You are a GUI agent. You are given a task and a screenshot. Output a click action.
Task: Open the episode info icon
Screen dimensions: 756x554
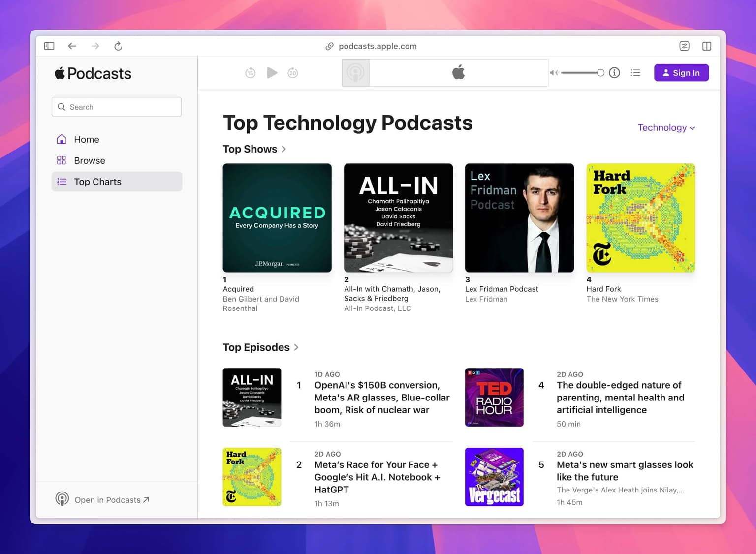point(614,73)
